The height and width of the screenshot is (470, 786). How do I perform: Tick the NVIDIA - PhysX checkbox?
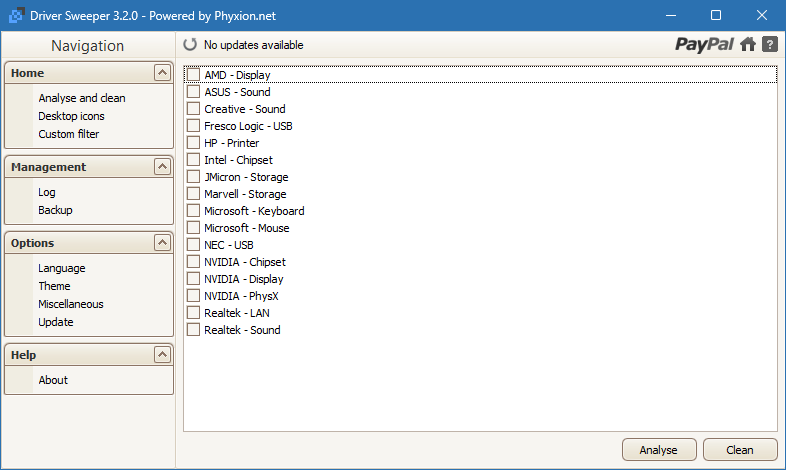click(193, 296)
